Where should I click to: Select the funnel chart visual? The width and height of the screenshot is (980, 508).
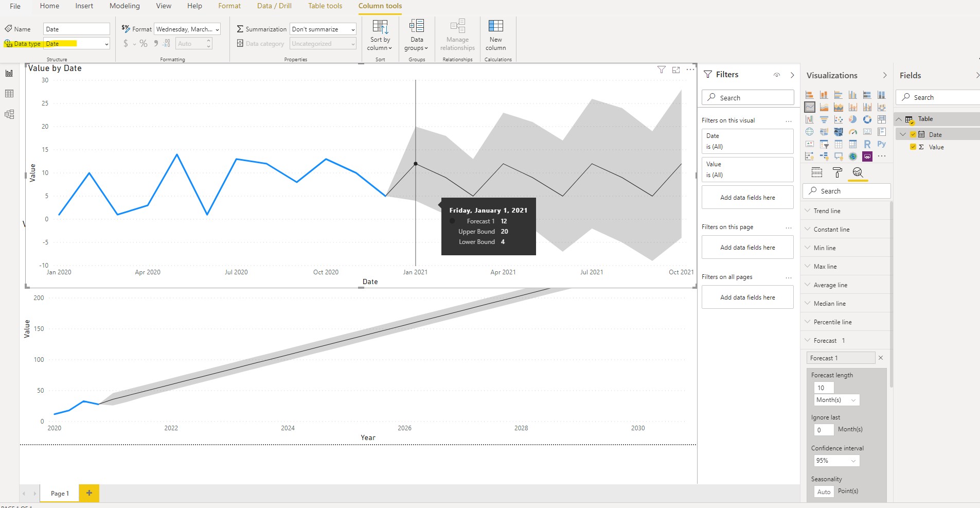824,119
